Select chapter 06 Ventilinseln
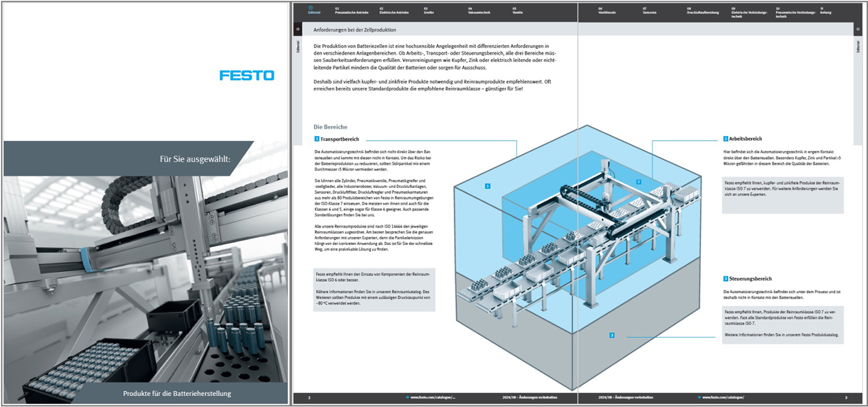Screen dimensions: 868x407 coord(607,11)
